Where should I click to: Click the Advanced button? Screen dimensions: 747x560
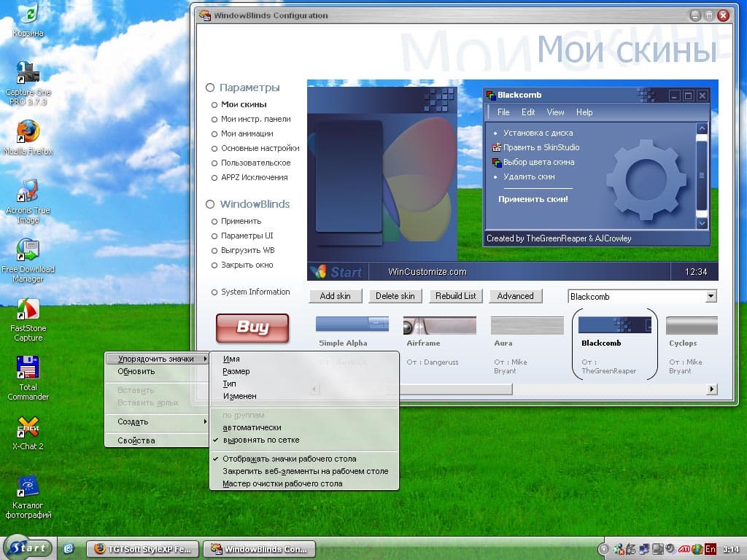516,296
